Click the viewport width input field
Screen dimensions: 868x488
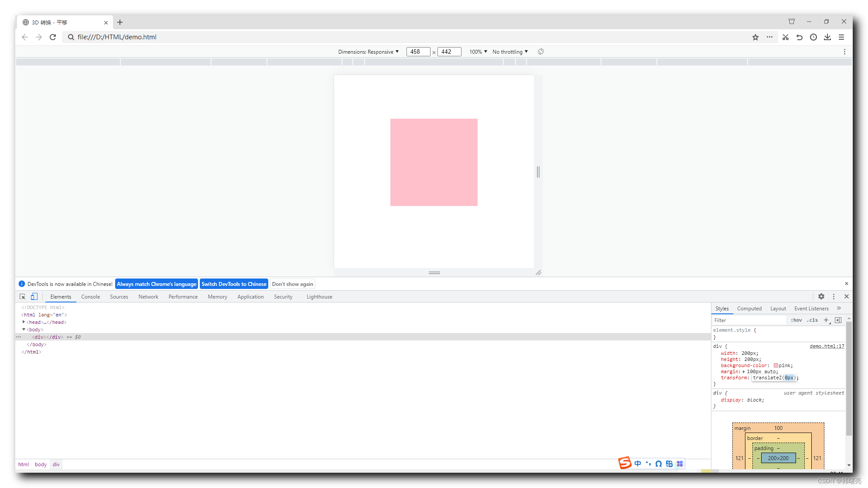pos(417,52)
